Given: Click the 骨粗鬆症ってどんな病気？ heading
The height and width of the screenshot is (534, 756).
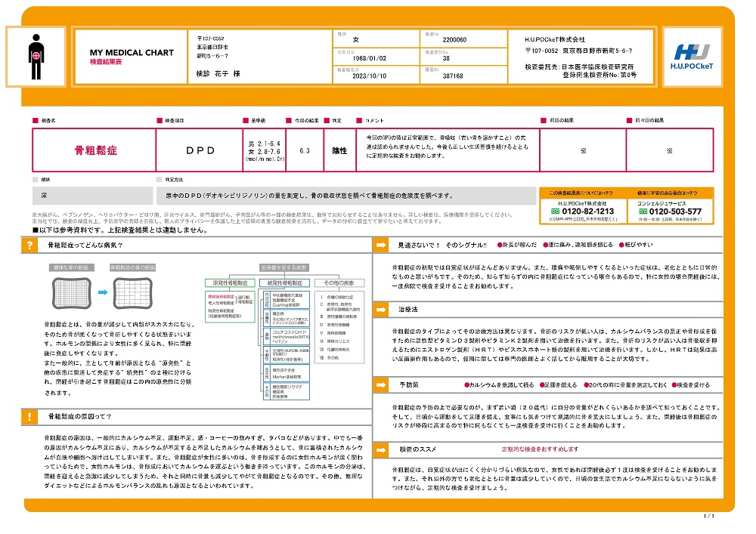Looking at the screenshot, I should [x=85, y=245].
